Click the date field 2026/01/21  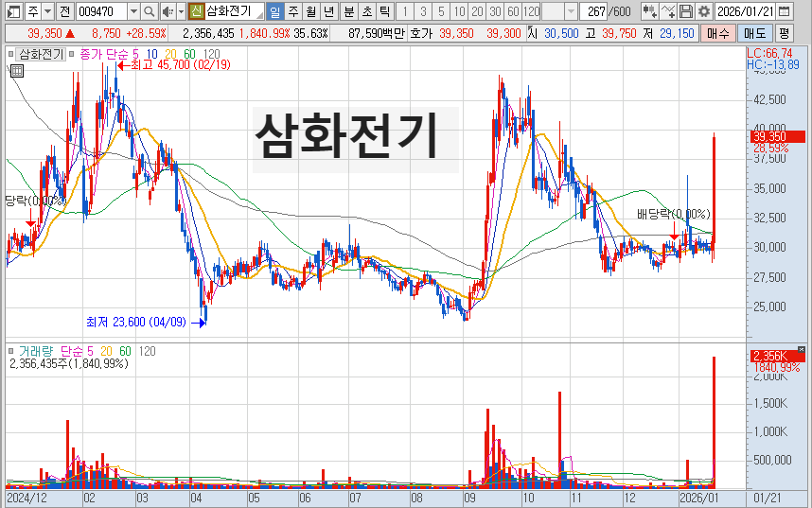point(745,10)
